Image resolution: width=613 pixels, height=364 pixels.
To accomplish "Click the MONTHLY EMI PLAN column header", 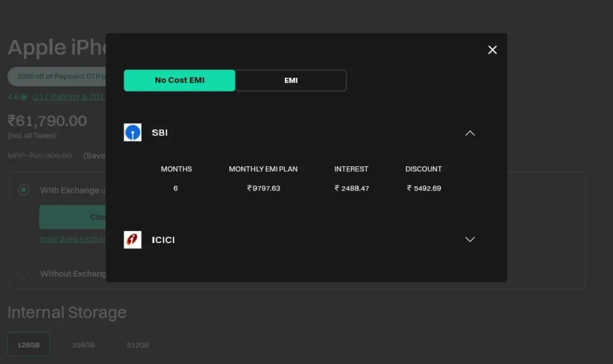I will click(x=263, y=169).
